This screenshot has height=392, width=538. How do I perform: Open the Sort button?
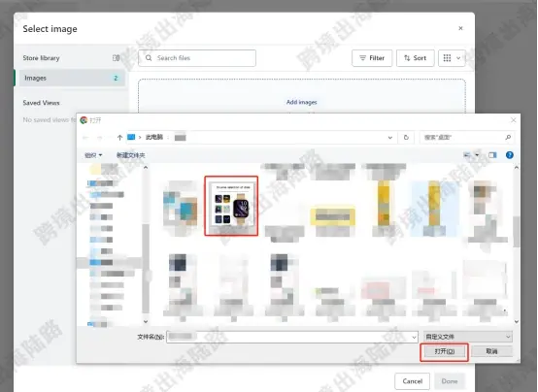click(416, 58)
